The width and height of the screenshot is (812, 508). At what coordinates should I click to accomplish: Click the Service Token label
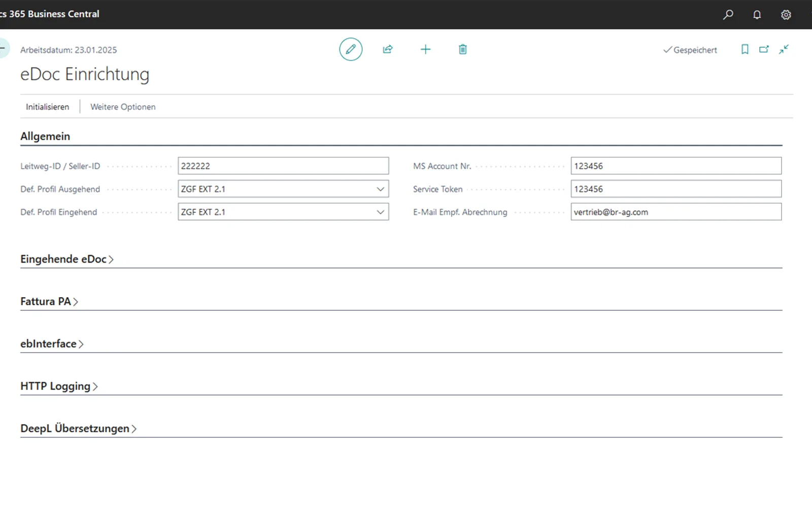click(438, 189)
